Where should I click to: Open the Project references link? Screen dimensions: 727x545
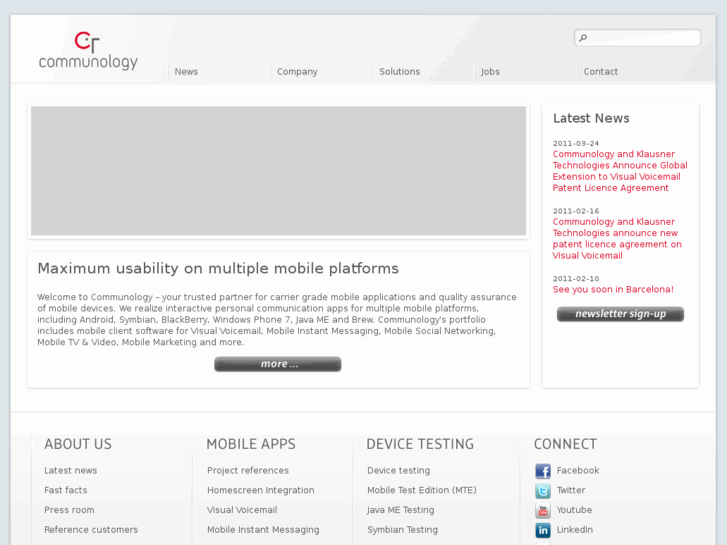coord(248,470)
